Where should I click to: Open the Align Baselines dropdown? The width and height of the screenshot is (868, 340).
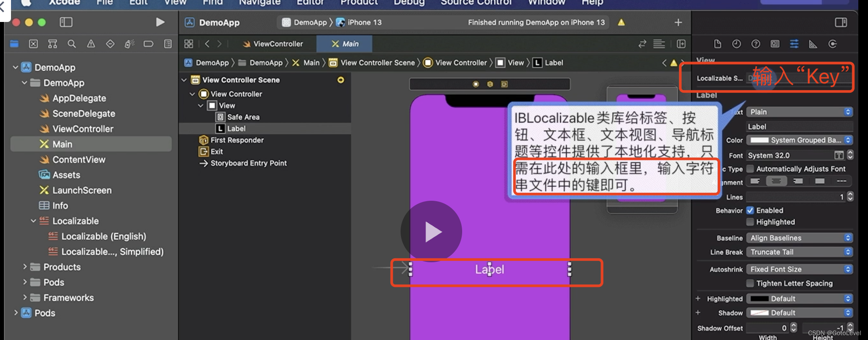click(800, 238)
